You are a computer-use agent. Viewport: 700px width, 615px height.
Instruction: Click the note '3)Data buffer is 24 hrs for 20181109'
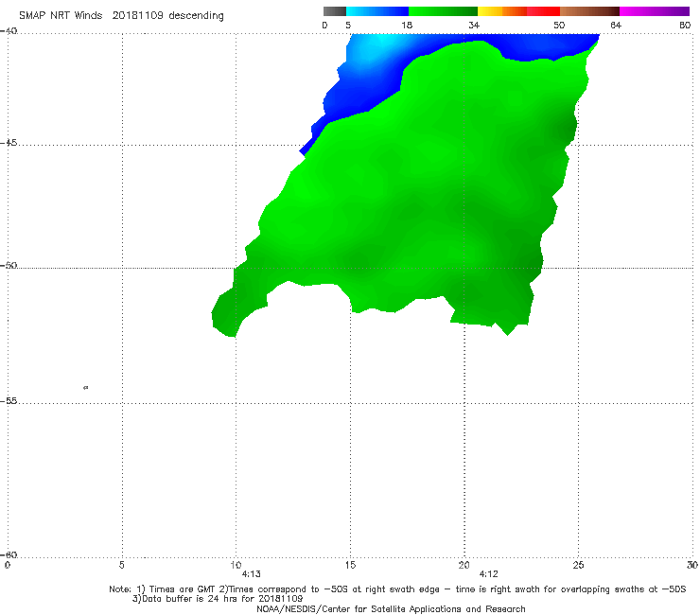pyautogui.click(x=218, y=599)
